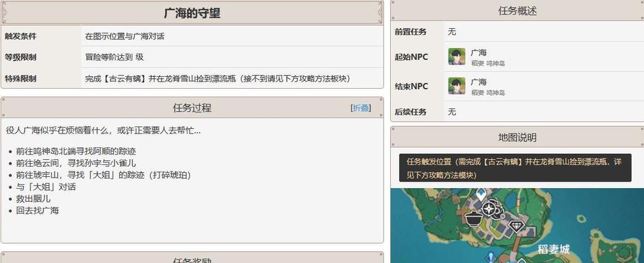Click the 广海的守望 title header
The width and height of the screenshot is (644, 263).
192,13
